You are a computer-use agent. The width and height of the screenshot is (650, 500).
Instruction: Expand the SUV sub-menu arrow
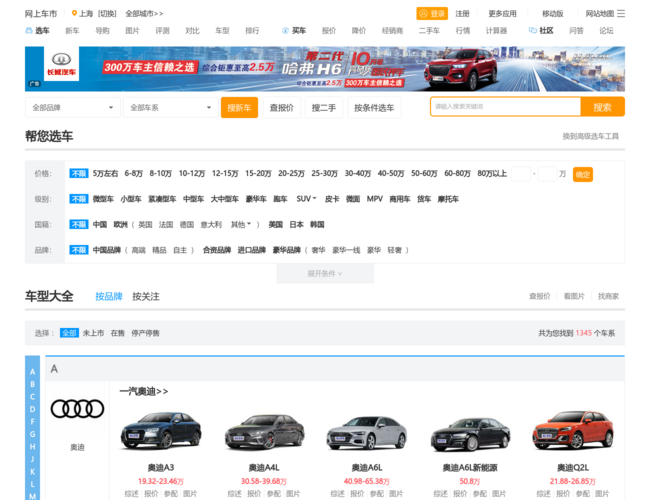[x=315, y=199]
